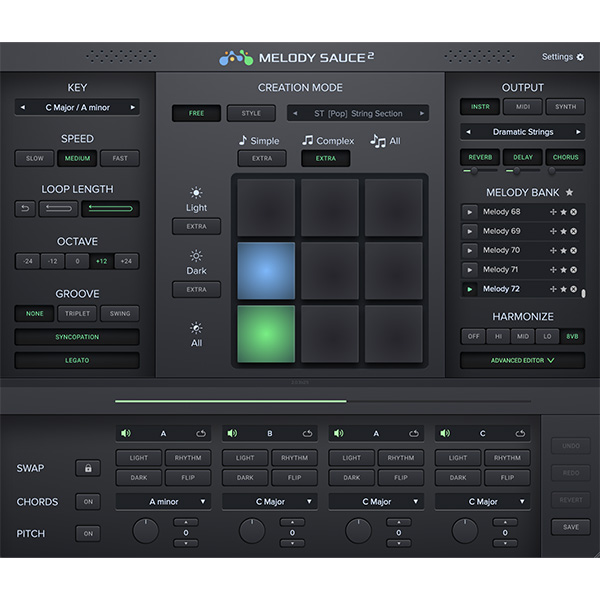Click the Light sun icon
This screenshot has height=600, width=600.
click(x=196, y=192)
